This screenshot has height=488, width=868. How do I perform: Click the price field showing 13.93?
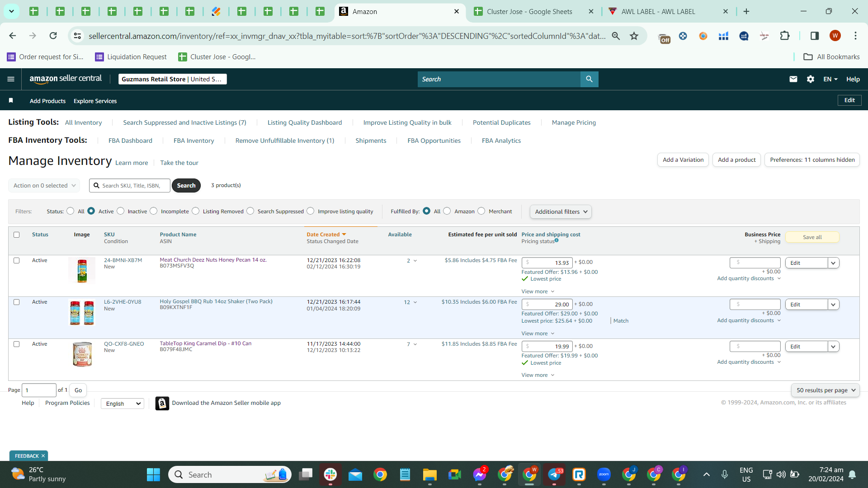547,263
